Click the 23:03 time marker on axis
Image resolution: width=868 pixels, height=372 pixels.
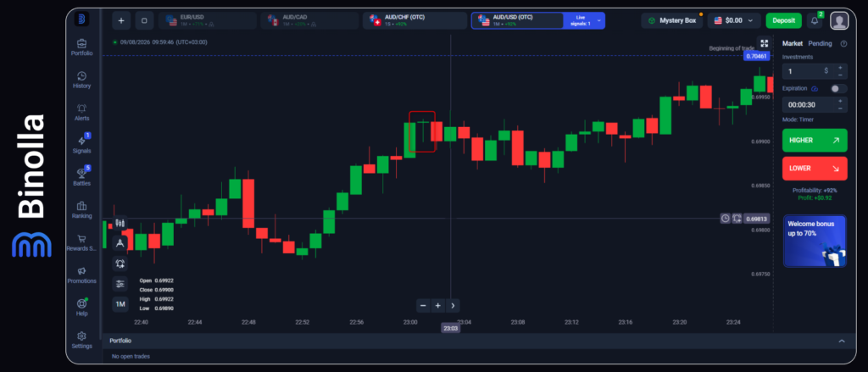(450, 328)
